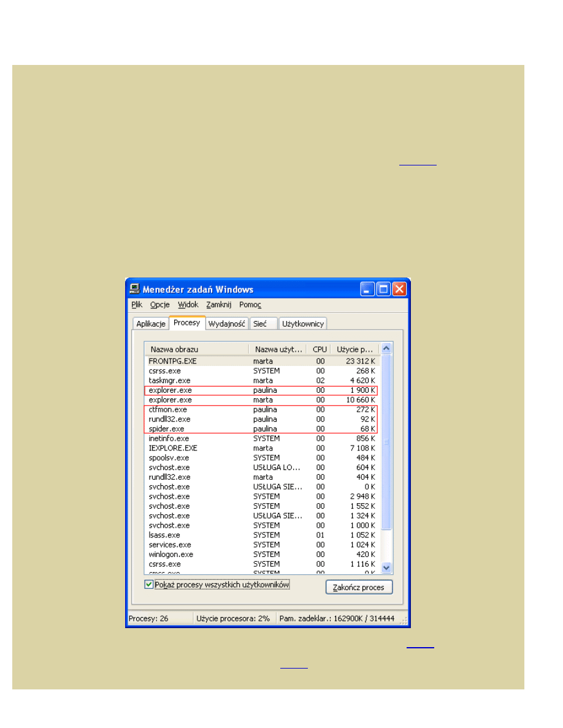Screen dimensions: 563x728
Task: Maximize the Task Manager window
Action: [x=383, y=289]
